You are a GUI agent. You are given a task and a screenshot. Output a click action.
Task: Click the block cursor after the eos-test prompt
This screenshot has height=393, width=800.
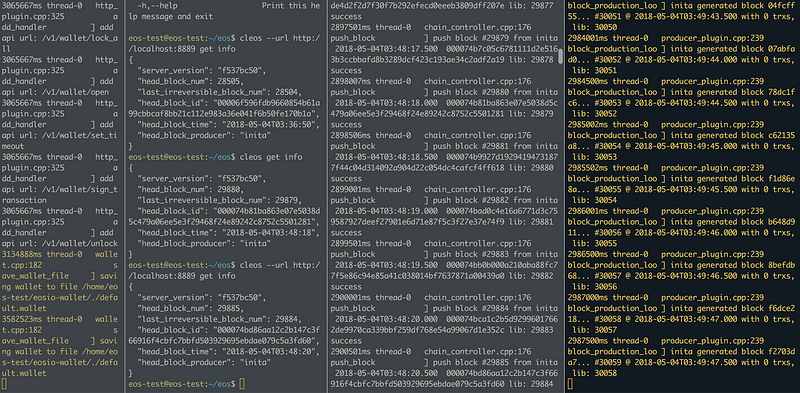(x=242, y=383)
